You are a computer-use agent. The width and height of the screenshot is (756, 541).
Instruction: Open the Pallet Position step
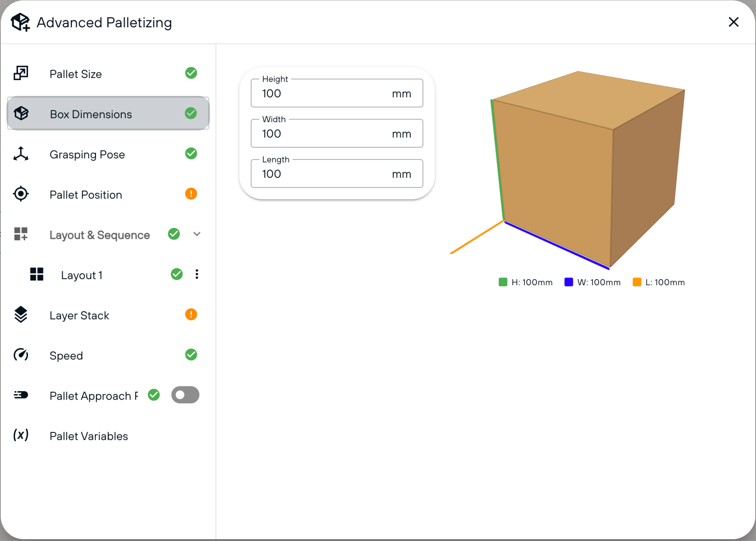108,194
